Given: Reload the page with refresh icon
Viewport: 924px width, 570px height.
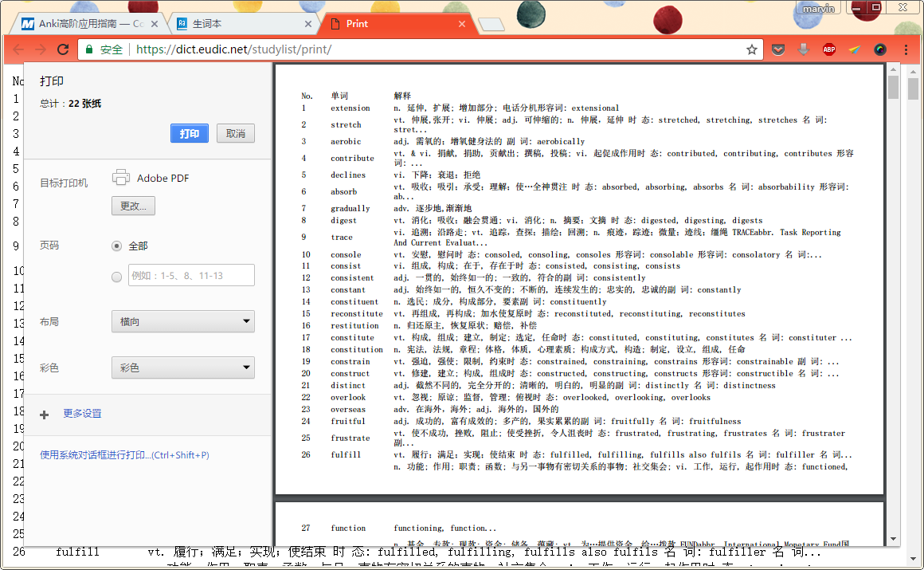Looking at the screenshot, I should pos(63,49).
